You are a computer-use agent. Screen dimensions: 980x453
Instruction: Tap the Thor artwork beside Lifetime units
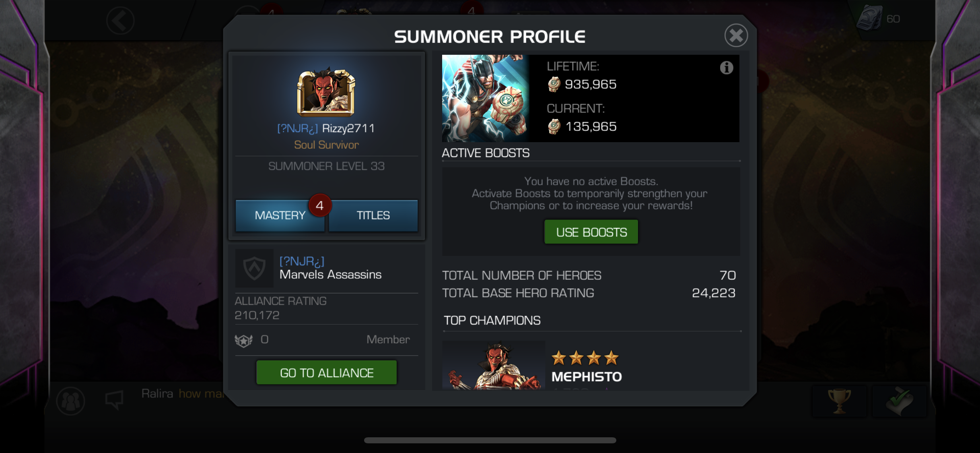click(485, 98)
